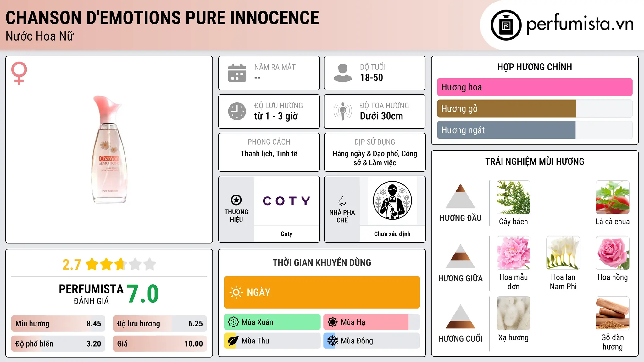
Task: Click the Phong cách label
Action: pos(269,142)
